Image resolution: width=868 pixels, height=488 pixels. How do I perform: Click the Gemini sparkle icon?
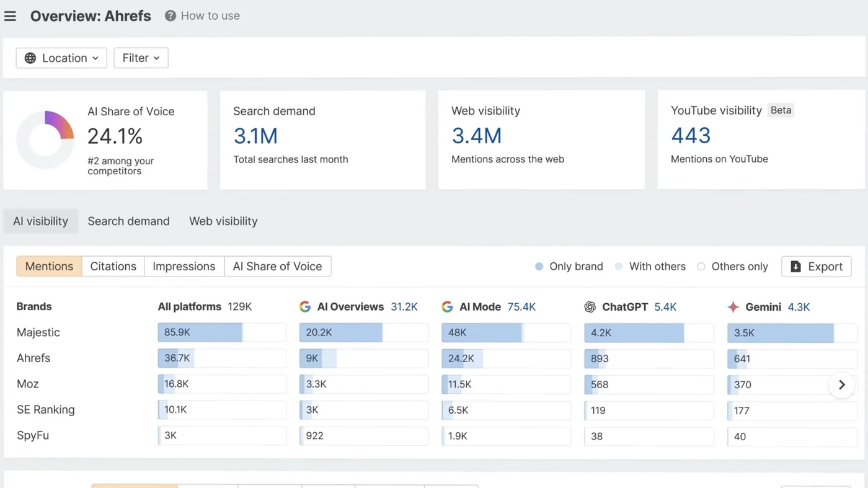coord(733,307)
